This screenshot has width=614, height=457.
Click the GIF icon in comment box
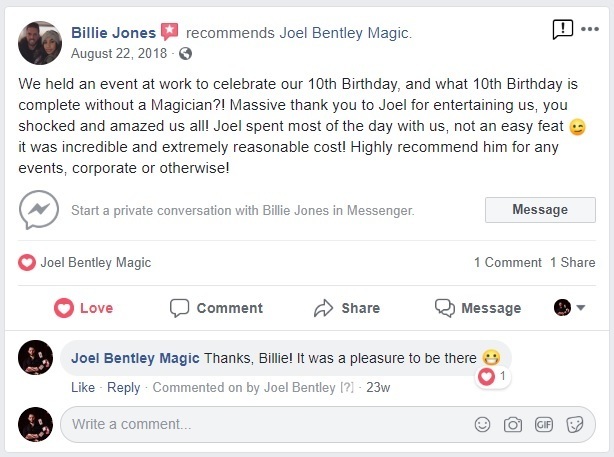coord(544,424)
